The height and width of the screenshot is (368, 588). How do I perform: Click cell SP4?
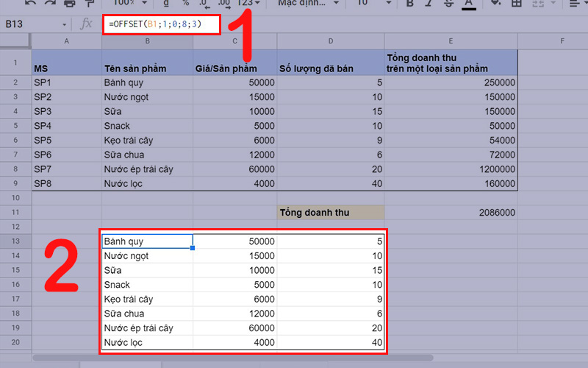[x=67, y=126]
